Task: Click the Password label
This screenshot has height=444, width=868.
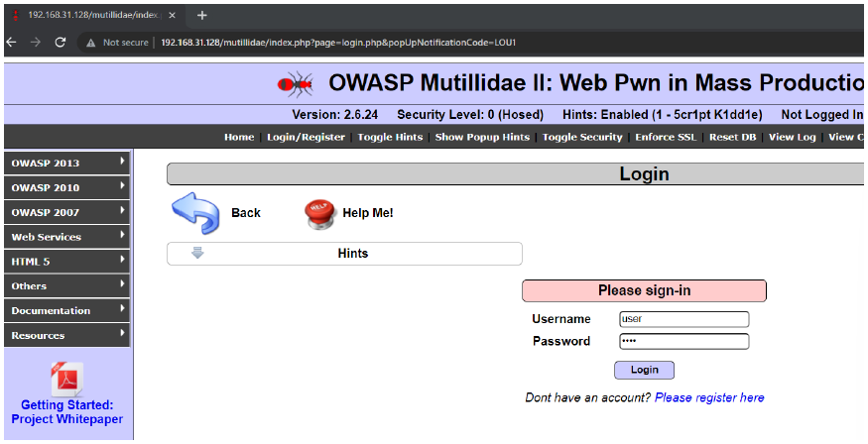Action: pyautogui.click(x=561, y=341)
